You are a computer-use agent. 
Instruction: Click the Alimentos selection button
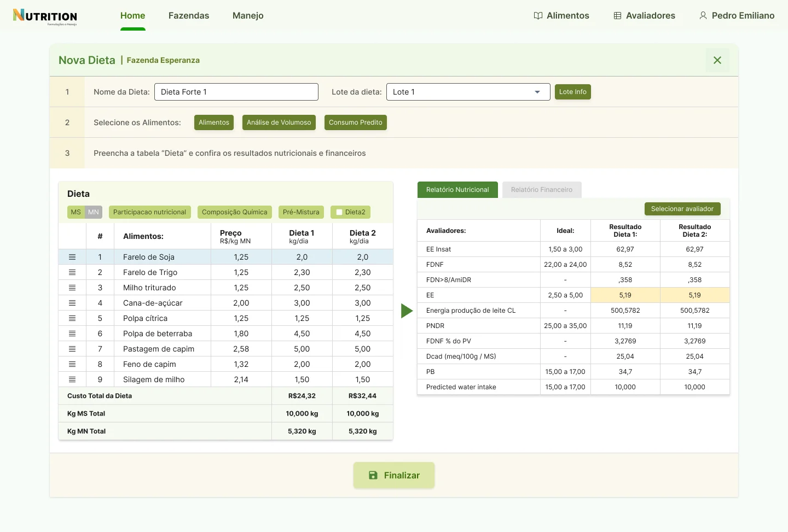[214, 122]
